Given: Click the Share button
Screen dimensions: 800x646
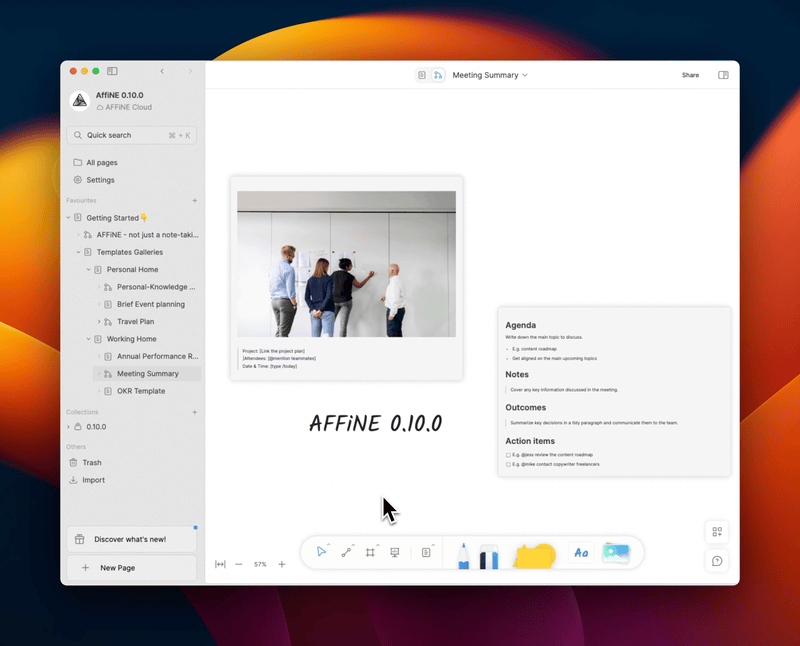Looking at the screenshot, I should pos(690,75).
